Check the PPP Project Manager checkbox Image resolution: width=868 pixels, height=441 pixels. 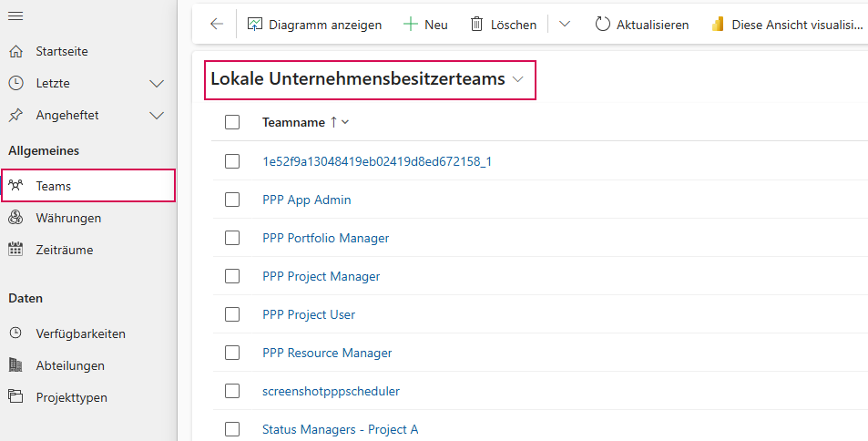(x=232, y=276)
